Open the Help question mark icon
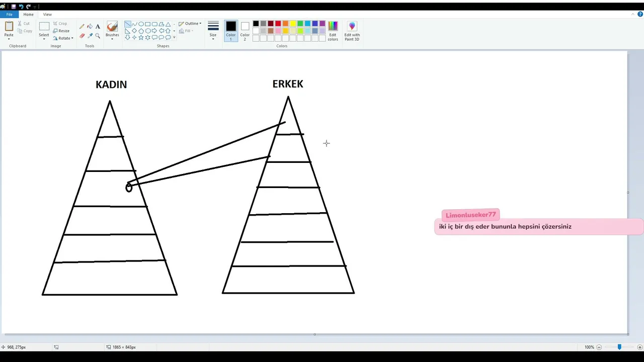Viewport: 644px width, 362px height. (x=639, y=14)
